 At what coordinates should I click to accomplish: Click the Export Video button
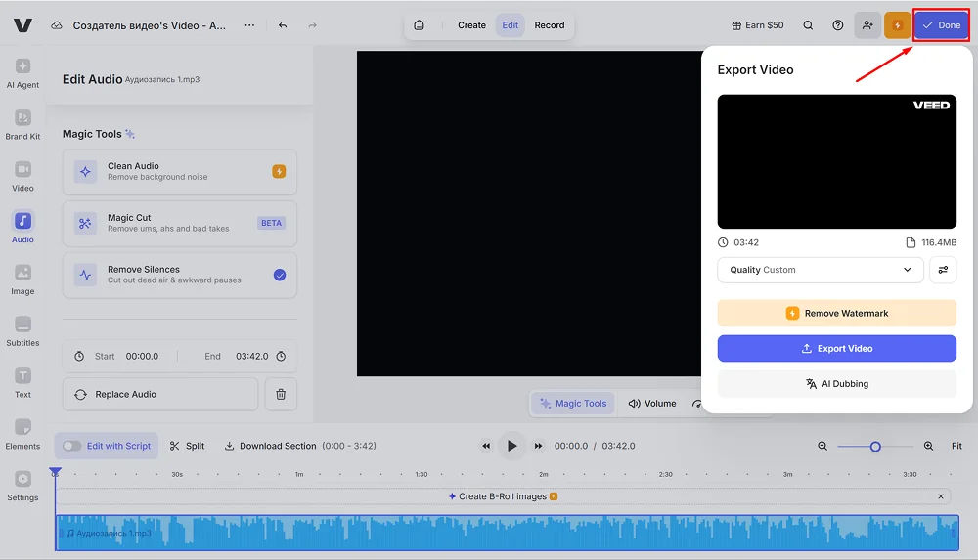(836, 348)
